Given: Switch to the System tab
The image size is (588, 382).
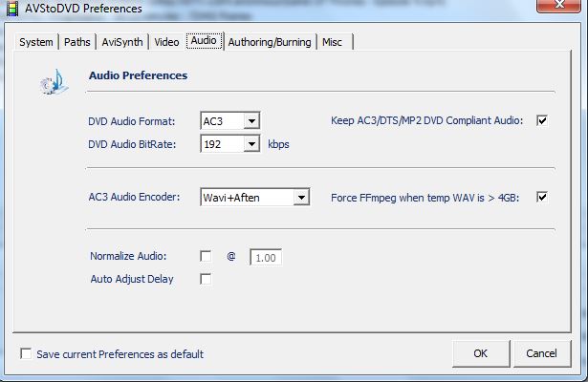Looking at the screenshot, I should (36, 42).
